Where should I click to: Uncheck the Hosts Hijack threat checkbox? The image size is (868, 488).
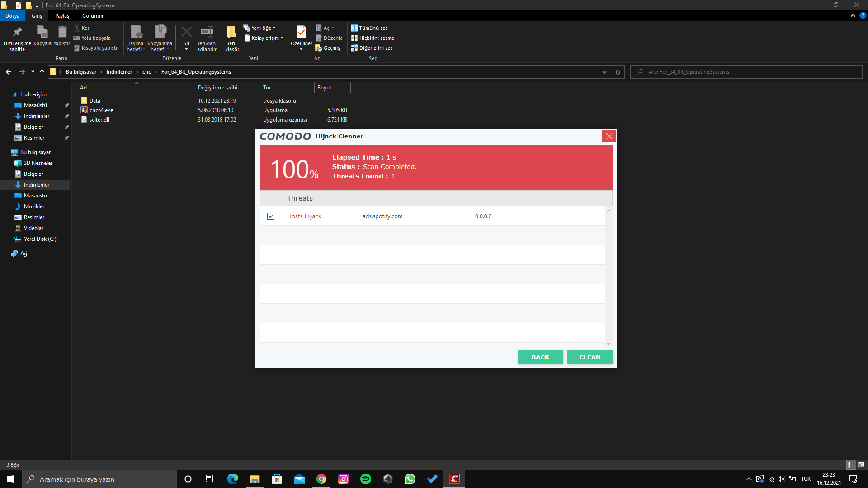click(270, 216)
